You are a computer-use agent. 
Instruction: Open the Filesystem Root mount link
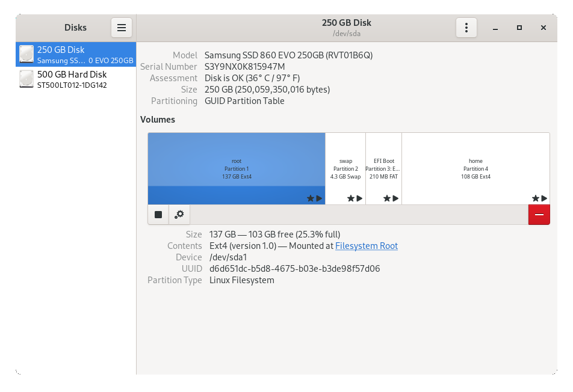pos(366,246)
